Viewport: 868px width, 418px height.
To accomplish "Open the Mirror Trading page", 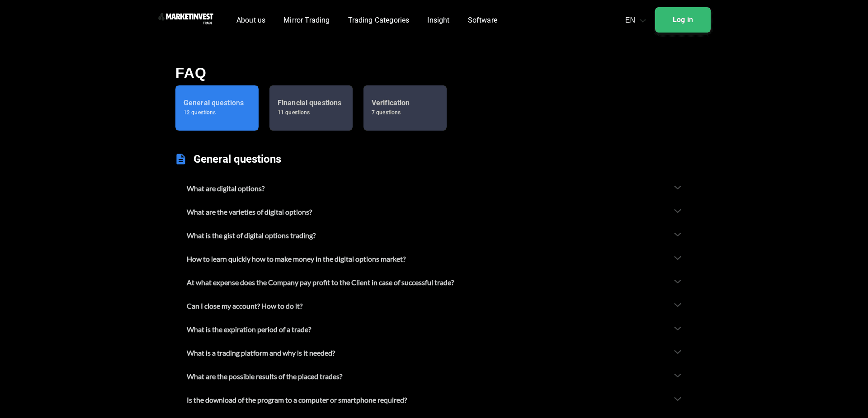I will point(306,20).
